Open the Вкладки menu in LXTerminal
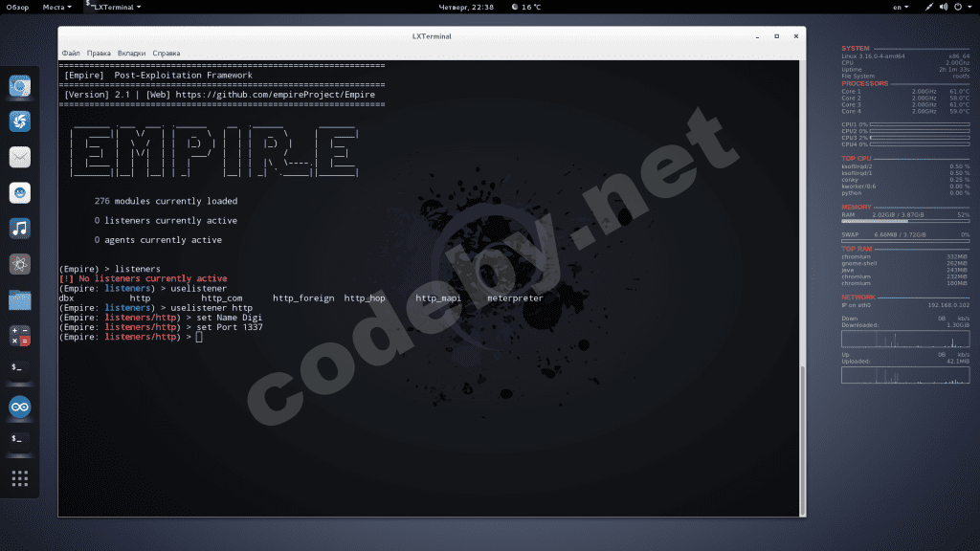Viewport: 980px width, 551px height. point(131,54)
